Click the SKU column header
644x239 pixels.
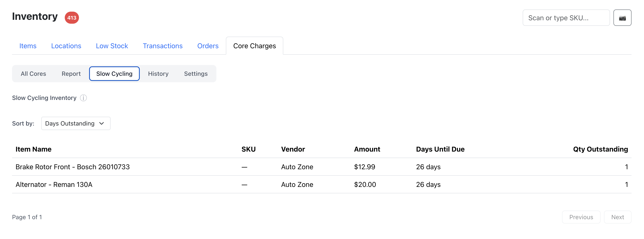click(248, 149)
